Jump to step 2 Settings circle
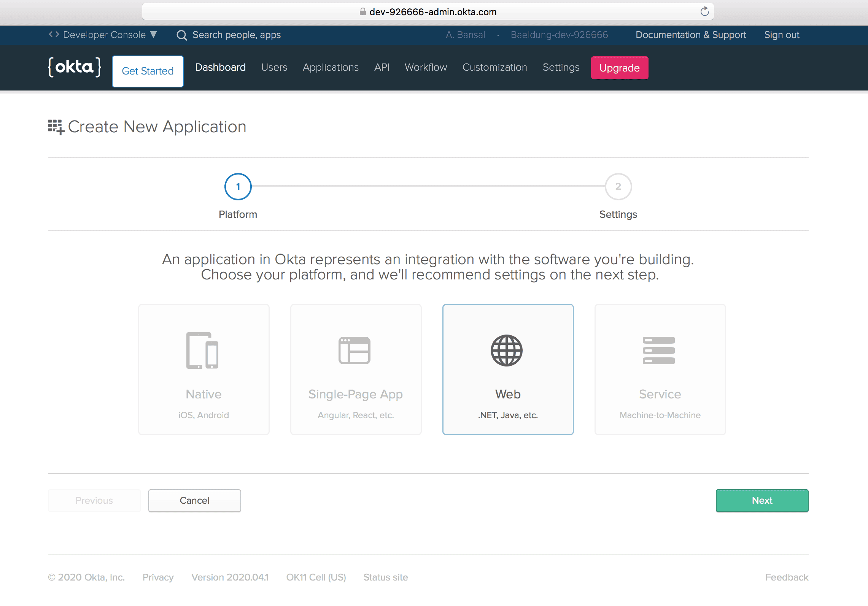The width and height of the screenshot is (868, 606). (618, 187)
